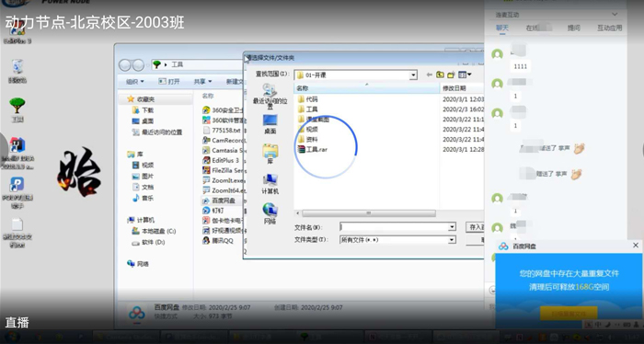
Task: Close the 百度网盘 popup notification
Action: click(636, 245)
